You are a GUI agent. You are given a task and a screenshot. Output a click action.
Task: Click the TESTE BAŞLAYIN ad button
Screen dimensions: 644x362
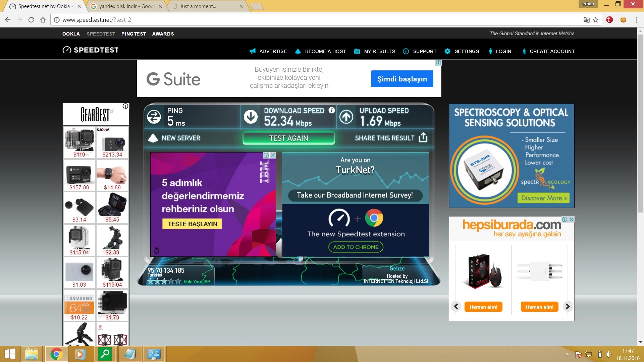pos(193,224)
